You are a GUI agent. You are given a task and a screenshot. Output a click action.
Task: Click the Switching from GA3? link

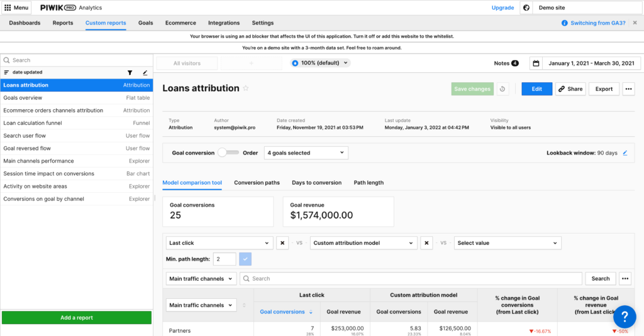[x=597, y=23]
